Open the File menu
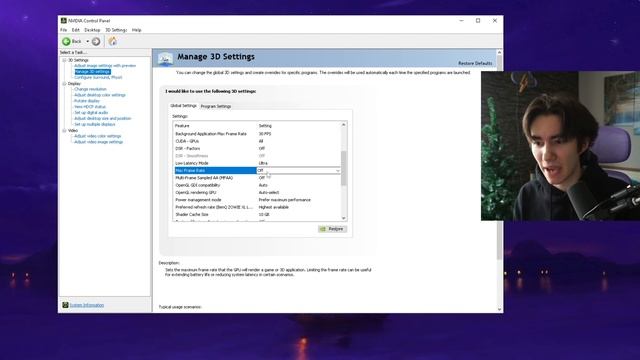This screenshot has width=640, height=360. [x=64, y=30]
